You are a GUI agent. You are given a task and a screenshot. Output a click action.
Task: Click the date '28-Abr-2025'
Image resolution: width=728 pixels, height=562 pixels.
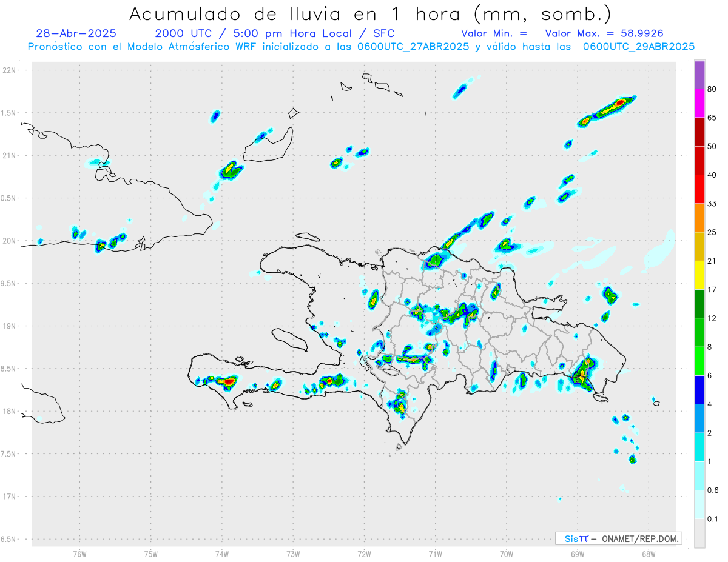click(x=76, y=33)
